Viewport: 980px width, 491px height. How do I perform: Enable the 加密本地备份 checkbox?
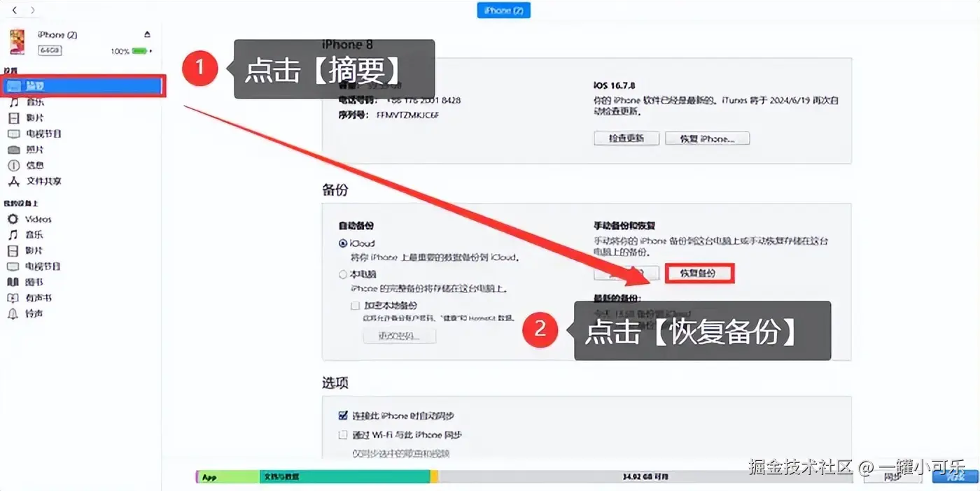356,306
